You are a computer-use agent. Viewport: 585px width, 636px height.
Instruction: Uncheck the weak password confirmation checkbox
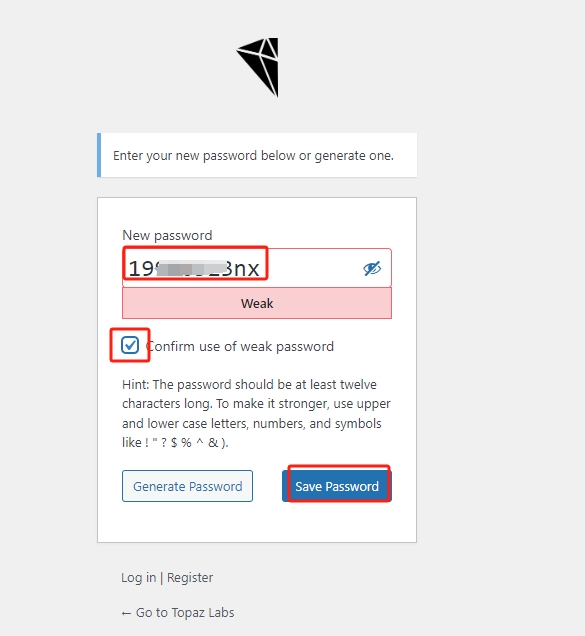pyautogui.click(x=130, y=345)
